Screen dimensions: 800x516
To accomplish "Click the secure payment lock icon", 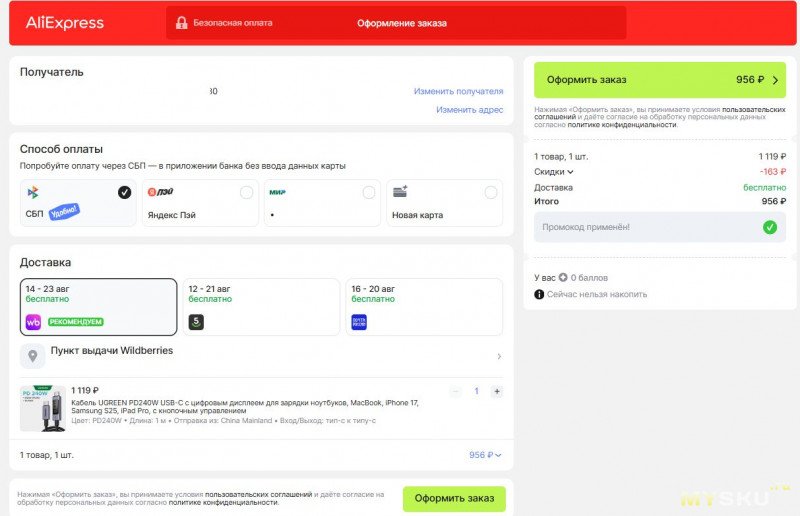I will point(182,22).
